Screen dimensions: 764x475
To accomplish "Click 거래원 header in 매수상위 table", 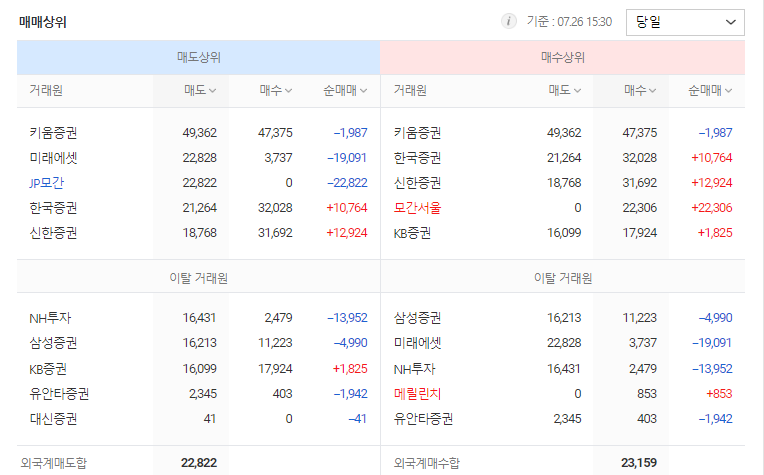I will coord(410,90).
